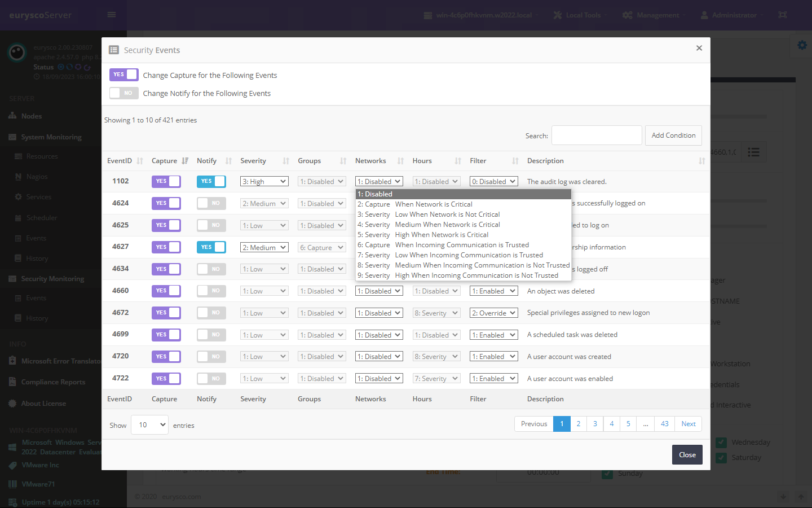
Task: Sort by Hours column icon
Action: [458, 161]
